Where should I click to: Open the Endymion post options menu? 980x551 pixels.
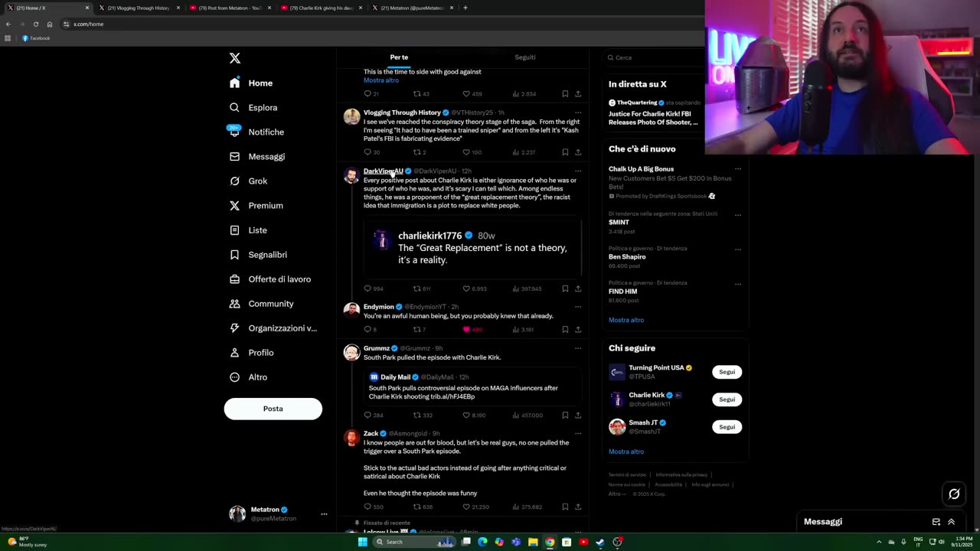click(578, 307)
